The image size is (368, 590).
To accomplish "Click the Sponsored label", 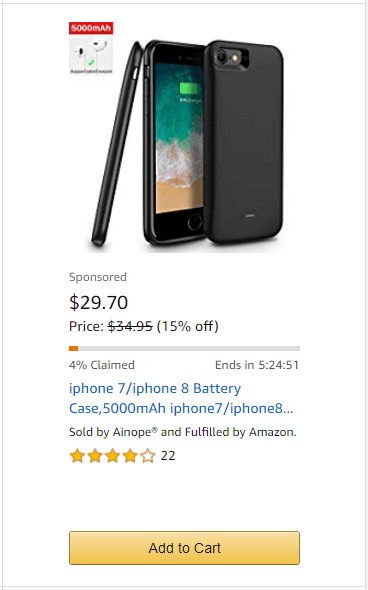I will pos(98,277).
